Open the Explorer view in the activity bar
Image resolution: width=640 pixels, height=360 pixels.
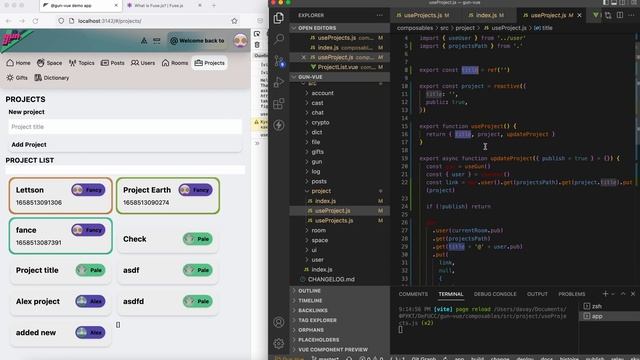click(279, 18)
